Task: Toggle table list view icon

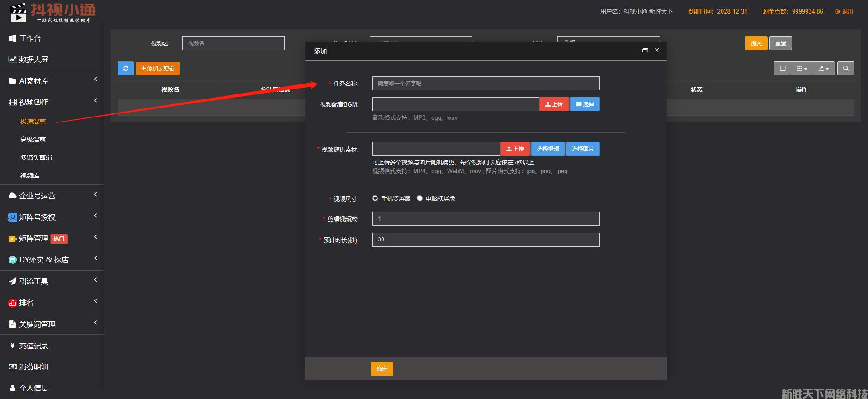Action: point(783,69)
